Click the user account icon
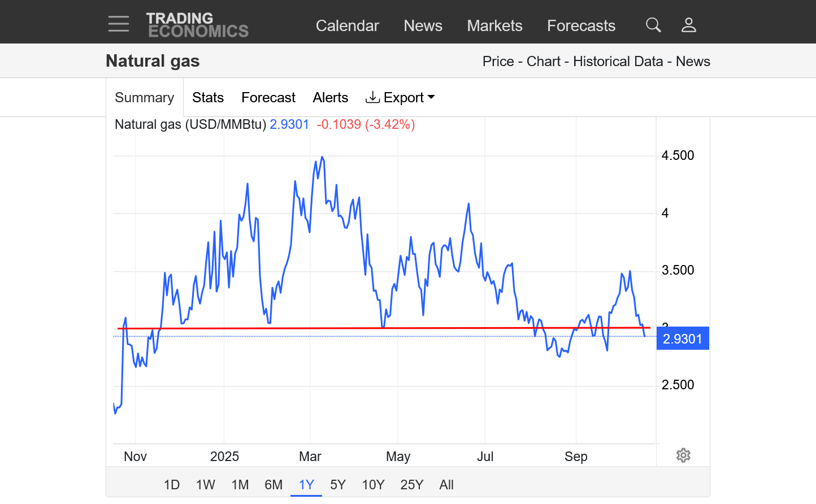Viewport: 816px width, 504px height. pyautogui.click(x=688, y=25)
